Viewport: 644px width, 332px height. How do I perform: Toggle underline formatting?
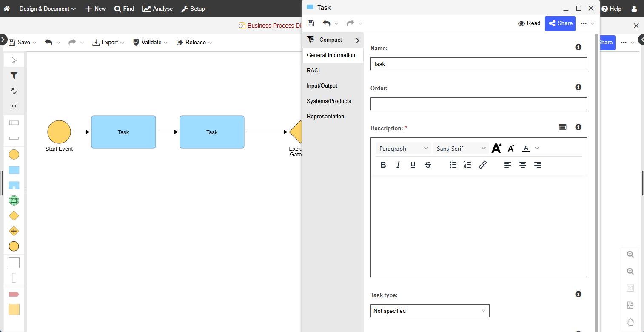[x=413, y=165]
